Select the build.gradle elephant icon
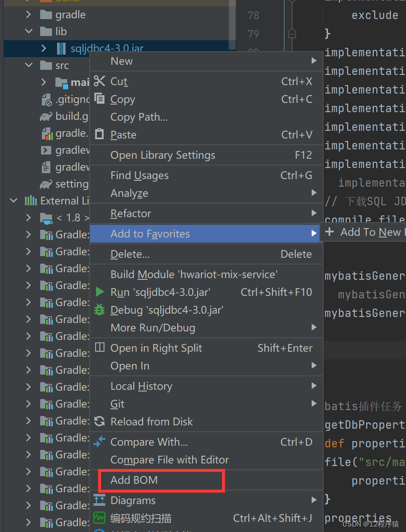The height and width of the screenshot is (532, 406). point(46,116)
